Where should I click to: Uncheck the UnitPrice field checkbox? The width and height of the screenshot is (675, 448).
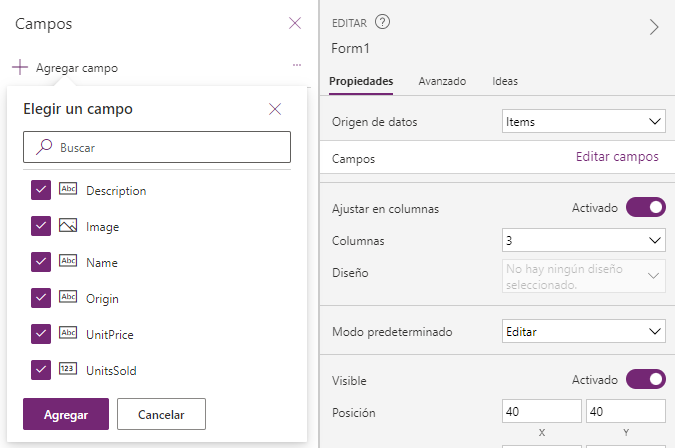point(41,334)
